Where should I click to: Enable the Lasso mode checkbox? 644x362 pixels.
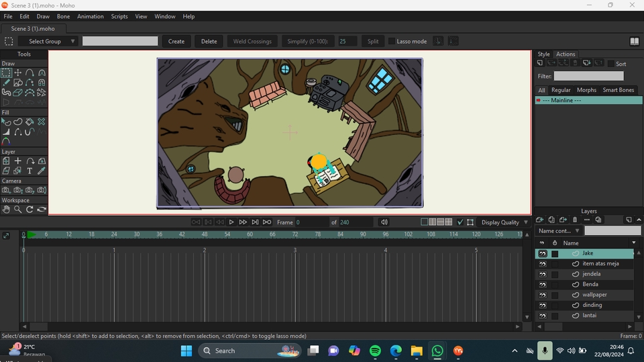[x=392, y=42]
